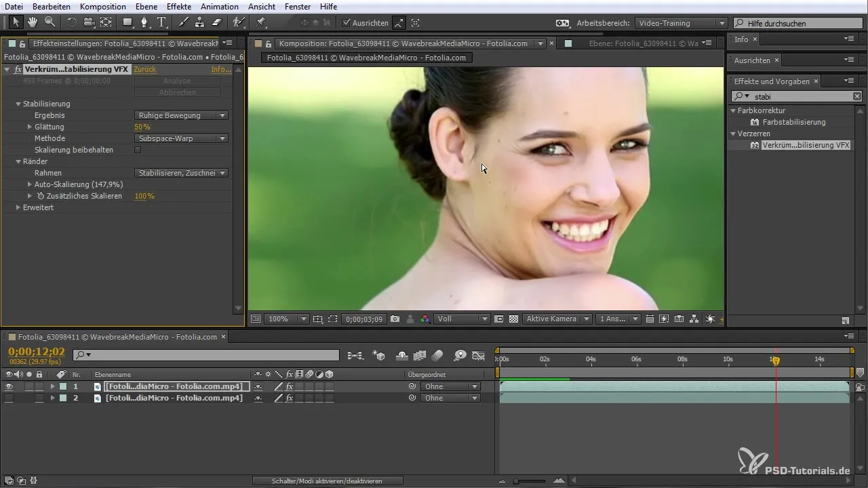Select the Zoom magnifier tool
Image resolution: width=868 pixels, height=488 pixels.
tap(50, 22)
